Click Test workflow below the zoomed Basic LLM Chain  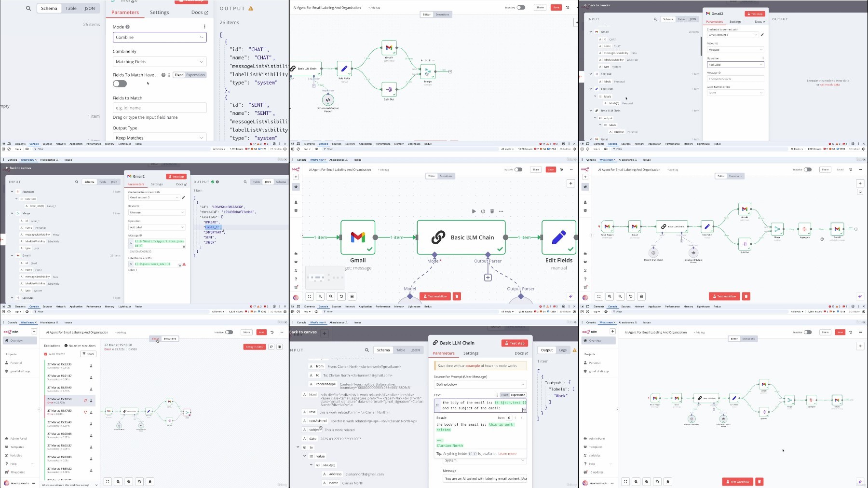(435, 296)
